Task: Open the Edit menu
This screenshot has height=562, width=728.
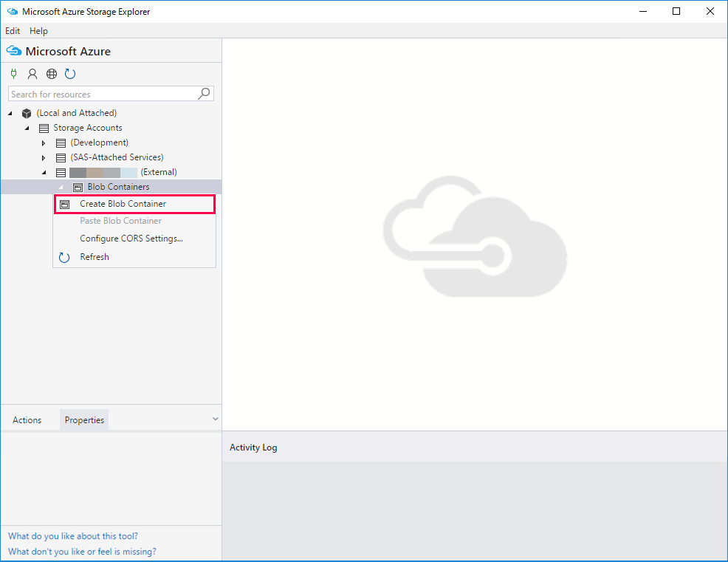Action: tap(13, 31)
